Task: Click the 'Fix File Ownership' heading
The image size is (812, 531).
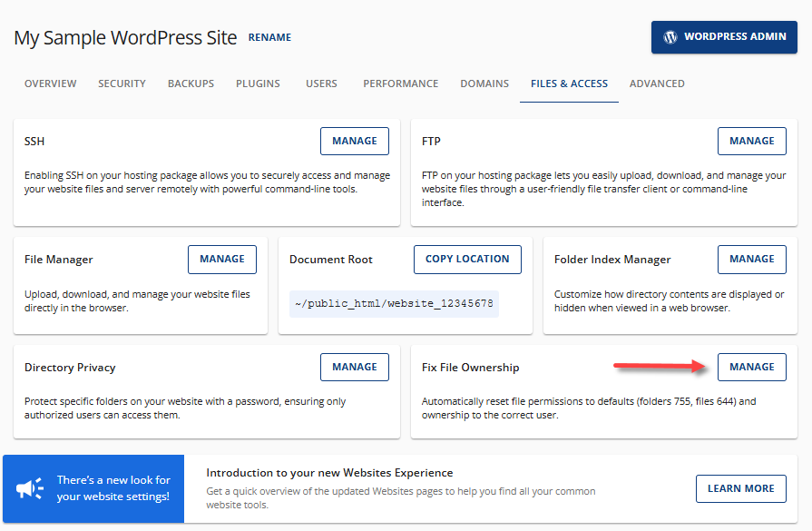Action: (470, 368)
